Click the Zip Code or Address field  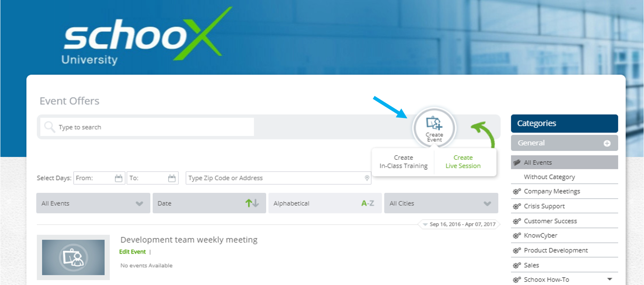tap(279, 178)
